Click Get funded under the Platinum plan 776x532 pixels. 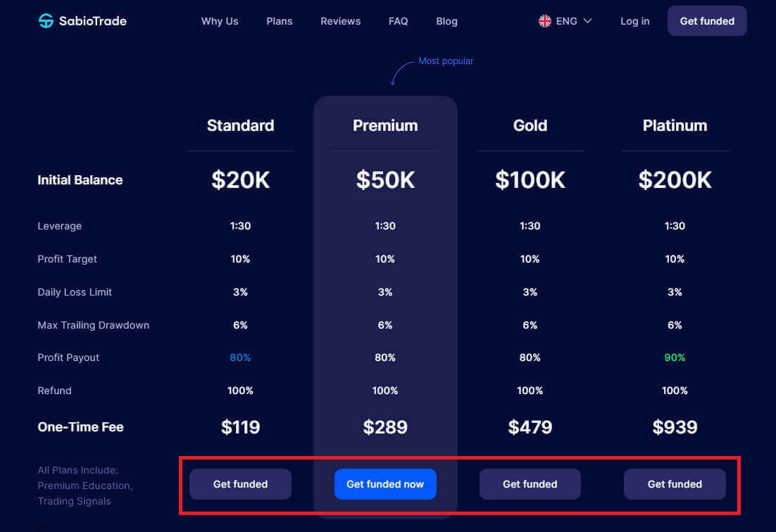[x=675, y=484]
